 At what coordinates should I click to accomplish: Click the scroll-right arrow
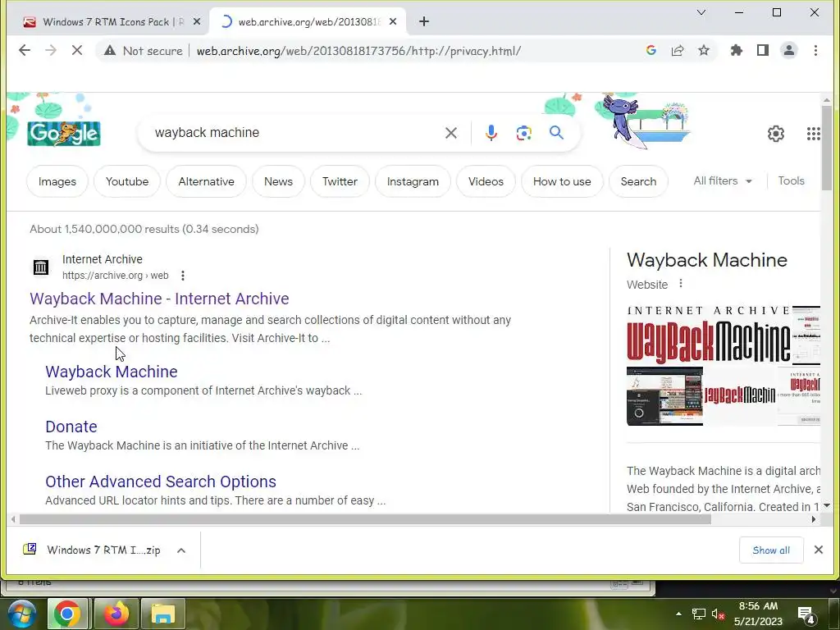coord(814,519)
